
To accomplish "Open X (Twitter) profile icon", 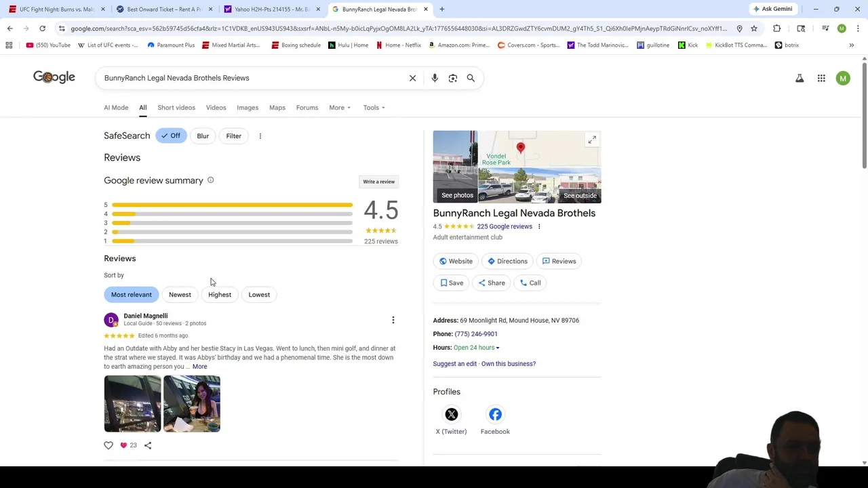I will click(452, 414).
